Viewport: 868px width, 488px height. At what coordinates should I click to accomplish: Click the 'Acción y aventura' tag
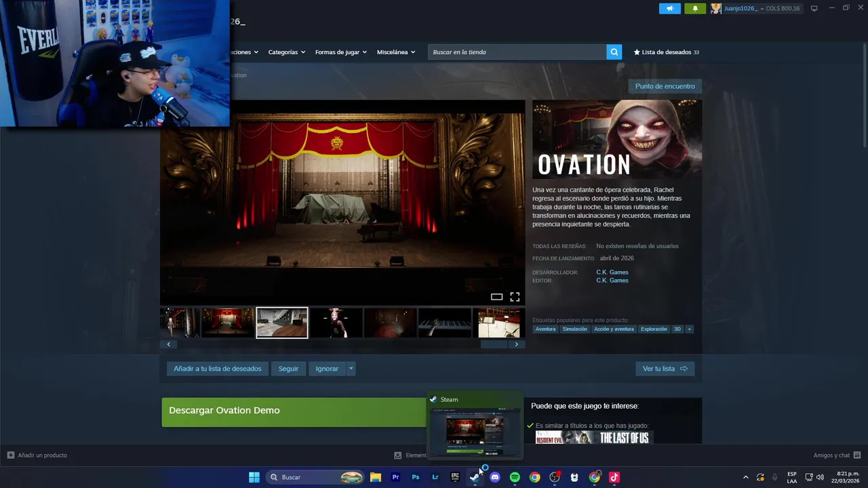click(614, 329)
